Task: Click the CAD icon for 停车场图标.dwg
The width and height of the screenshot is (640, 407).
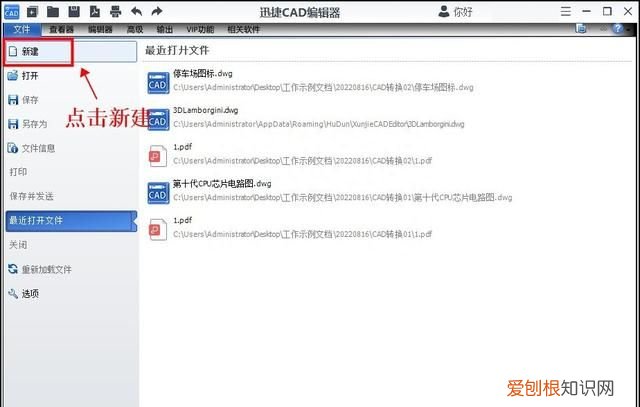Action: pos(158,82)
